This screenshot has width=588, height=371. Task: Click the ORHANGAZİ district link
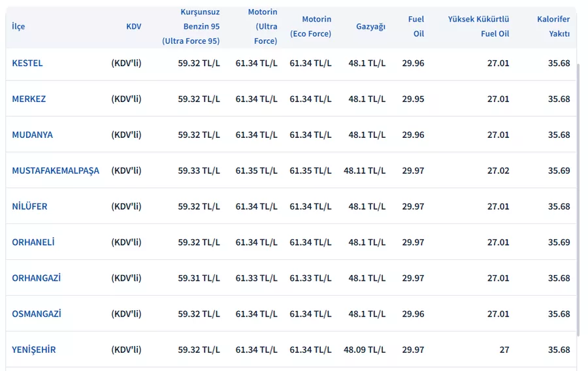coord(36,278)
